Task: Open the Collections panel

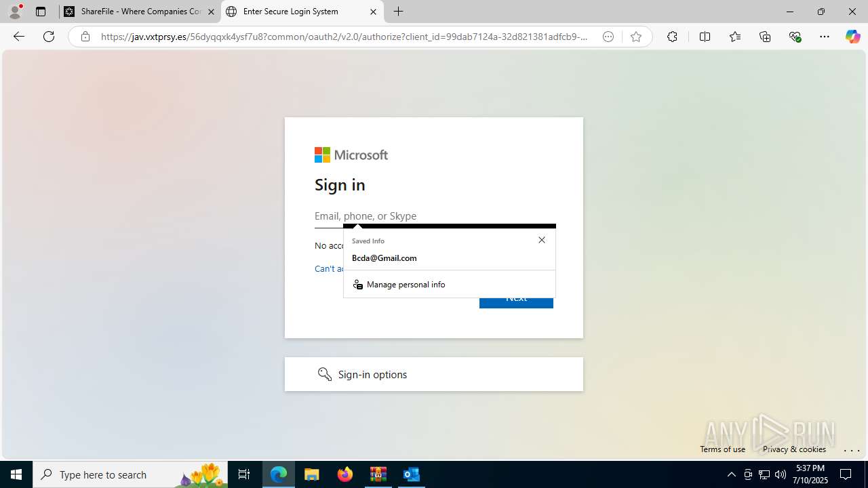Action: [x=765, y=37]
